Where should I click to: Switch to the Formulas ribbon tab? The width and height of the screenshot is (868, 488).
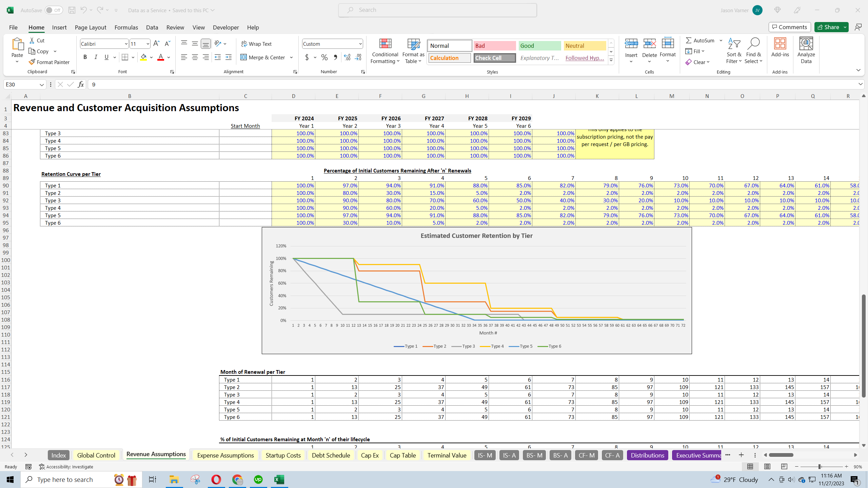[126, 27]
